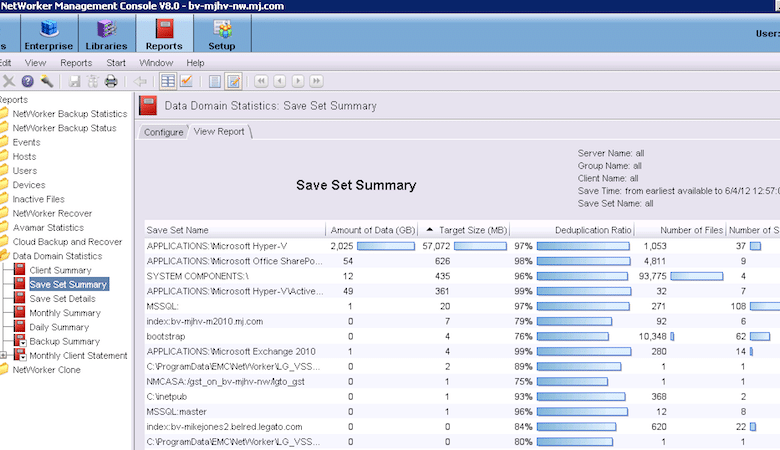Click the index:bv-mjhv-m2010.mj.com row

(x=463, y=321)
